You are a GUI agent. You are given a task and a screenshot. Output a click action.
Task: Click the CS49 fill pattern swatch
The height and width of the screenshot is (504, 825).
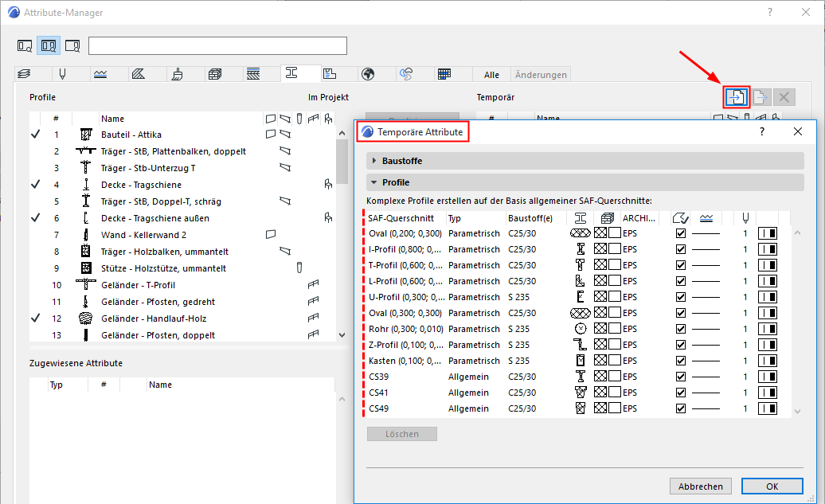(600, 408)
